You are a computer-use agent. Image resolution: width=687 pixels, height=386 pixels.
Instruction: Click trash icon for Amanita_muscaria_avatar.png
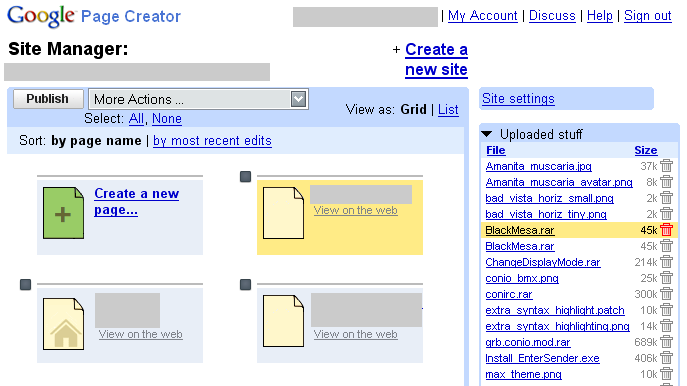pyautogui.click(x=666, y=182)
